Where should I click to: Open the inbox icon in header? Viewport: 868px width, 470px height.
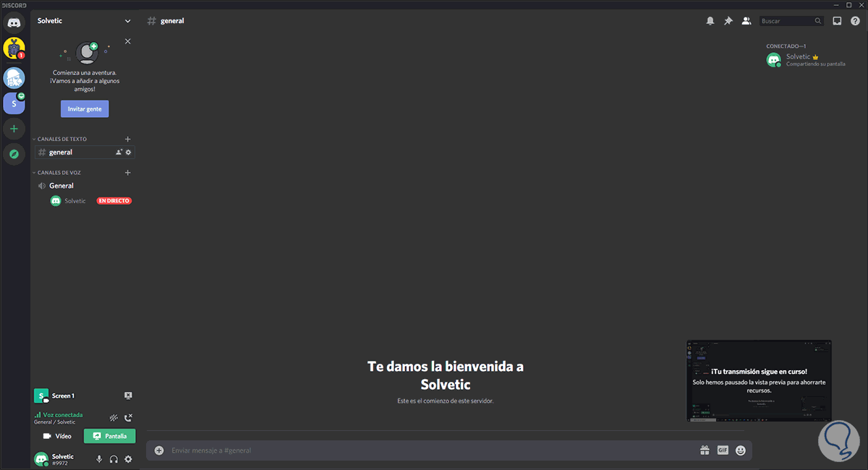(x=837, y=21)
